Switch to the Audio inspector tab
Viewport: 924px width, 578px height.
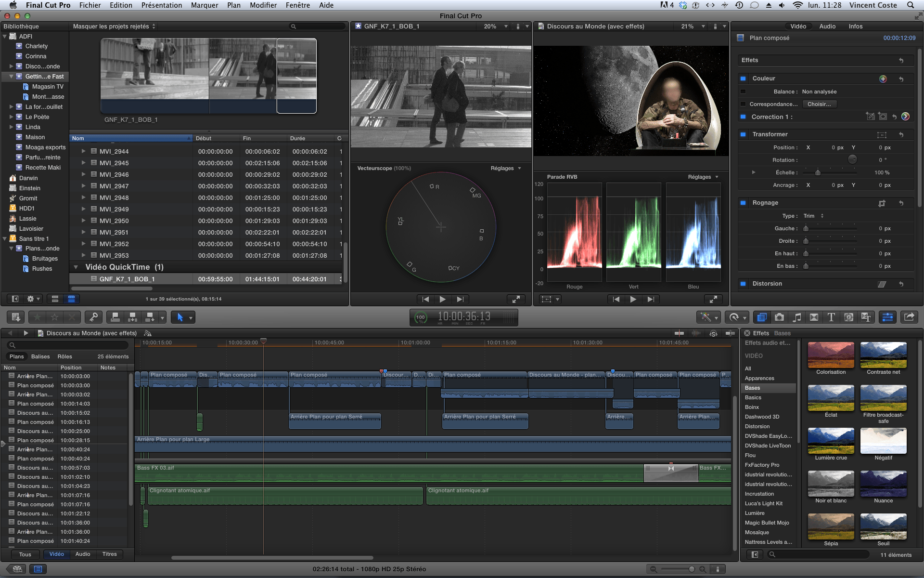827,26
